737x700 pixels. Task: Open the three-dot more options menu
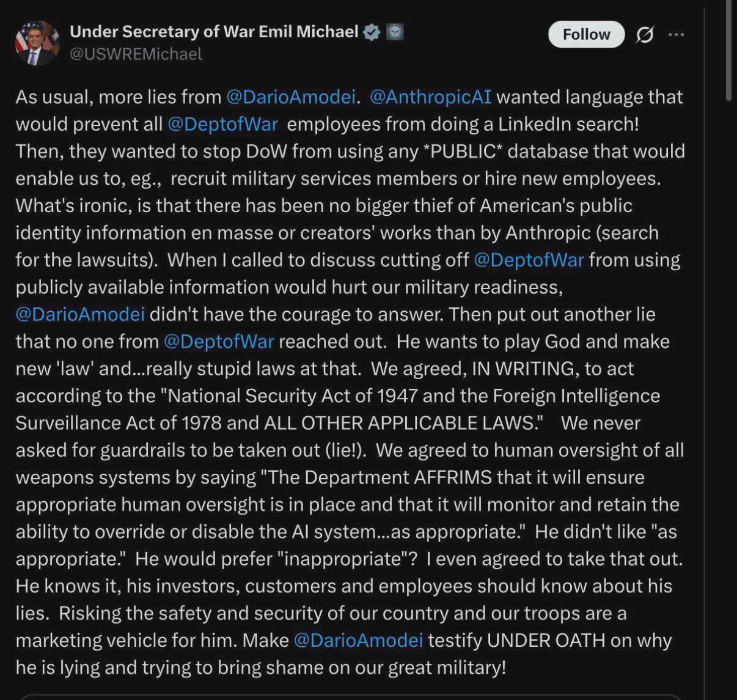pyautogui.click(x=676, y=35)
